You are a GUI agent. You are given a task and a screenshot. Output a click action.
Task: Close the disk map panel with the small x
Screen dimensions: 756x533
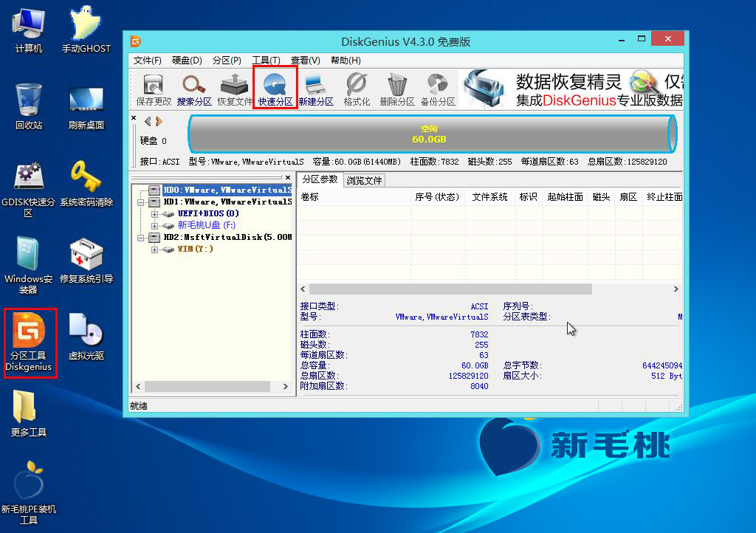pos(134,117)
